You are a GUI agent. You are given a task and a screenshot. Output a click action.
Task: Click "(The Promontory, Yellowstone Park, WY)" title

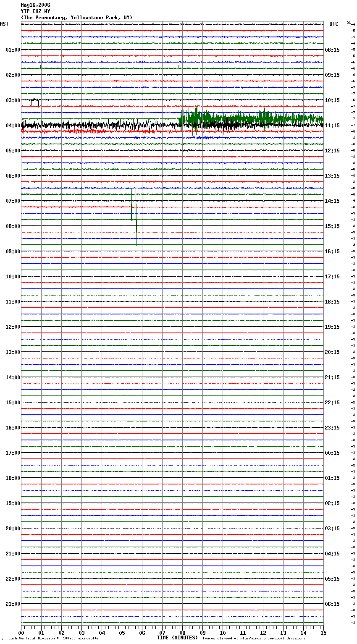tap(76, 18)
